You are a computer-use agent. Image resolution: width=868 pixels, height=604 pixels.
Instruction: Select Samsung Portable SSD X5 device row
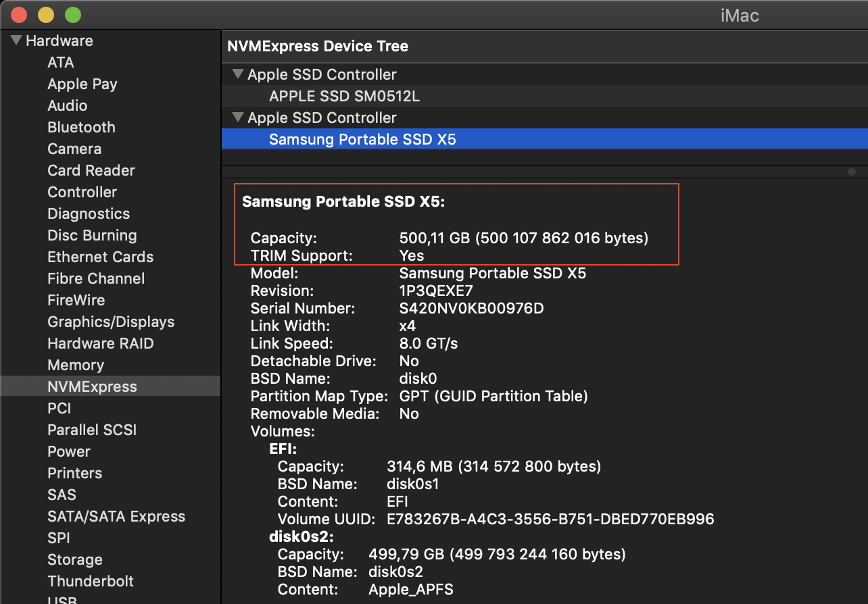tap(545, 139)
